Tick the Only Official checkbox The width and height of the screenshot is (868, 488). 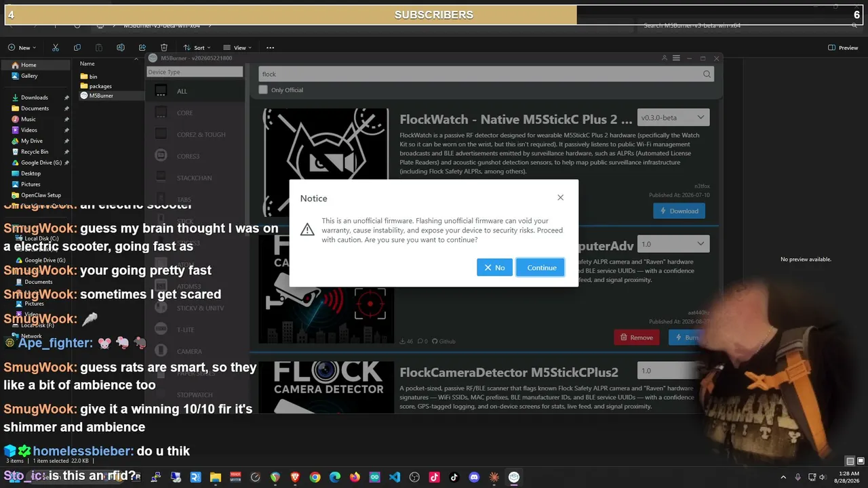(263, 89)
